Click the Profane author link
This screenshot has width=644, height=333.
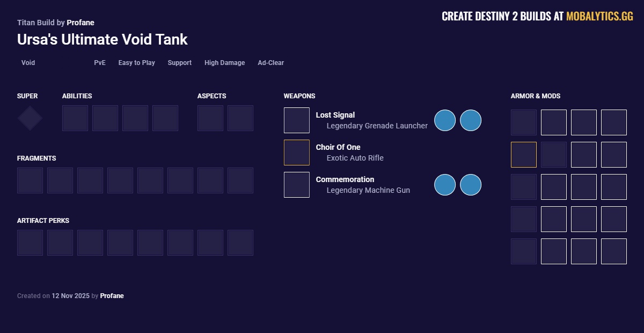pos(81,23)
